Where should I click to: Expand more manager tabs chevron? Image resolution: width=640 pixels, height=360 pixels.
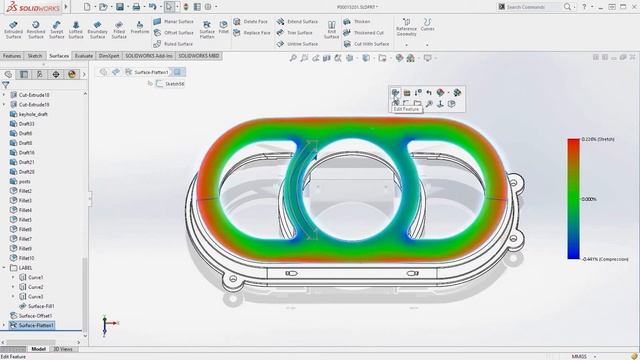pos(84,74)
